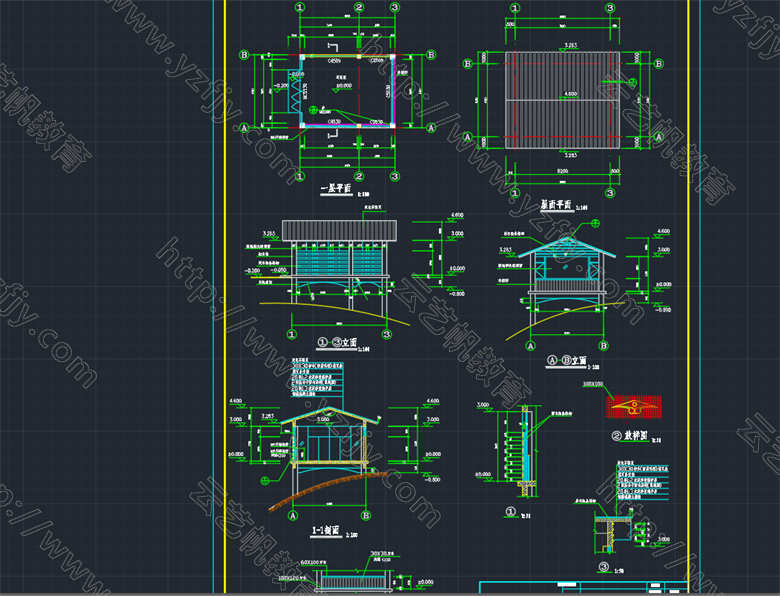Select 4.600 level mark in ①-③ elevation

457,215
